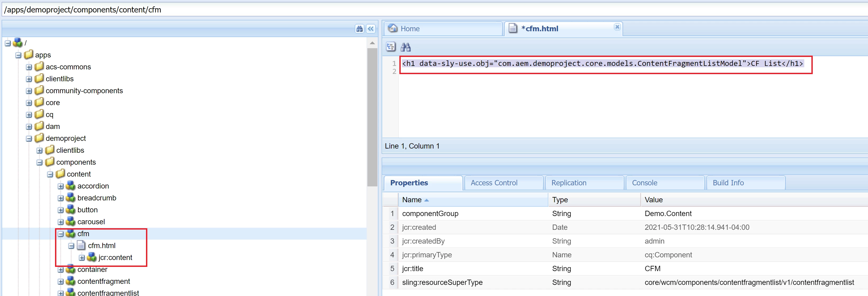The image size is (868, 296).
Task: Sort properties by Name column header
Action: click(412, 200)
